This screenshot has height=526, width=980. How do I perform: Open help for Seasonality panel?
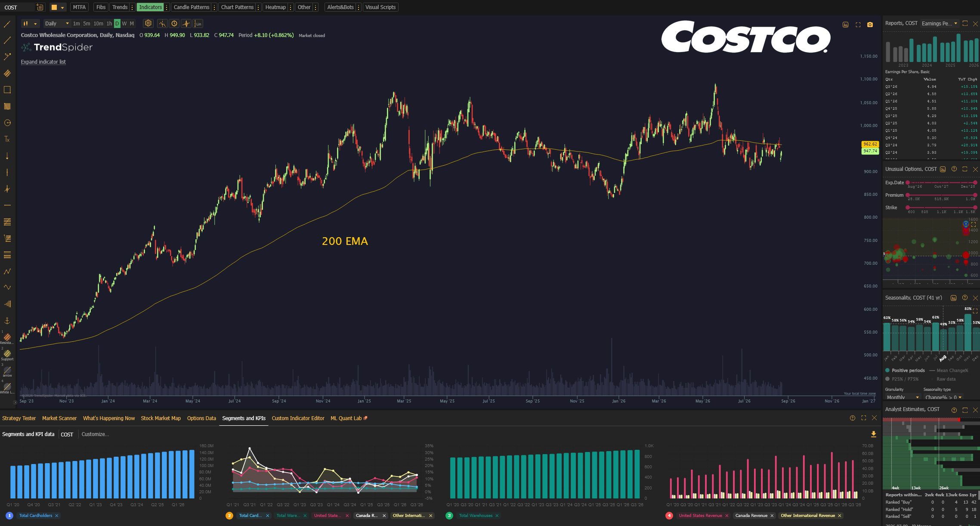[x=965, y=298]
